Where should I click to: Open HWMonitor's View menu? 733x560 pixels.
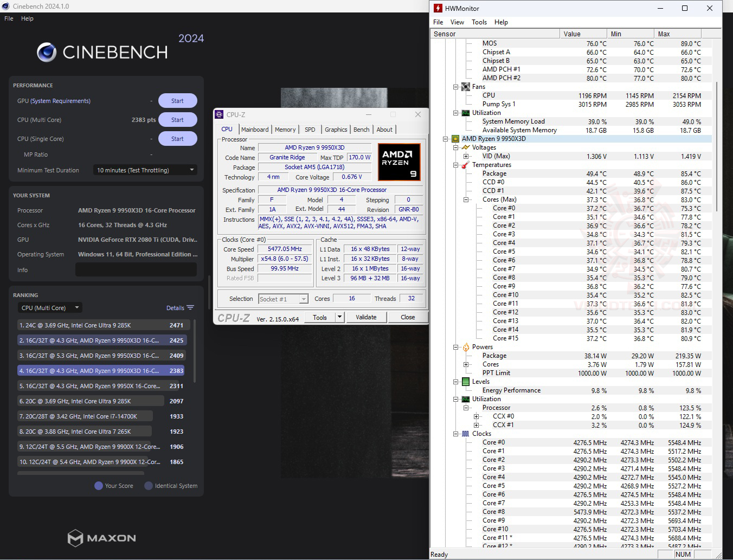coord(457,22)
